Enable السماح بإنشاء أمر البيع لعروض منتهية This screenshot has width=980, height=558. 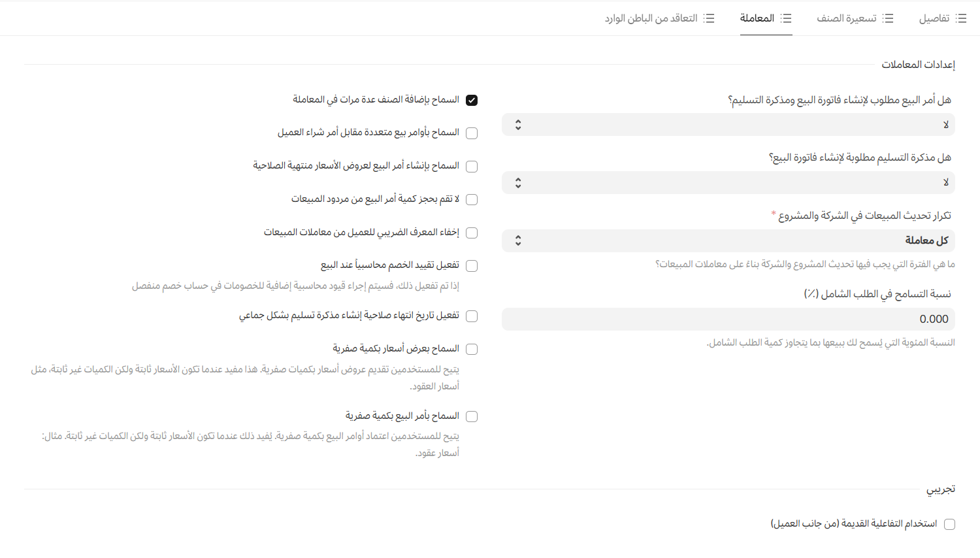click(472, 167)
